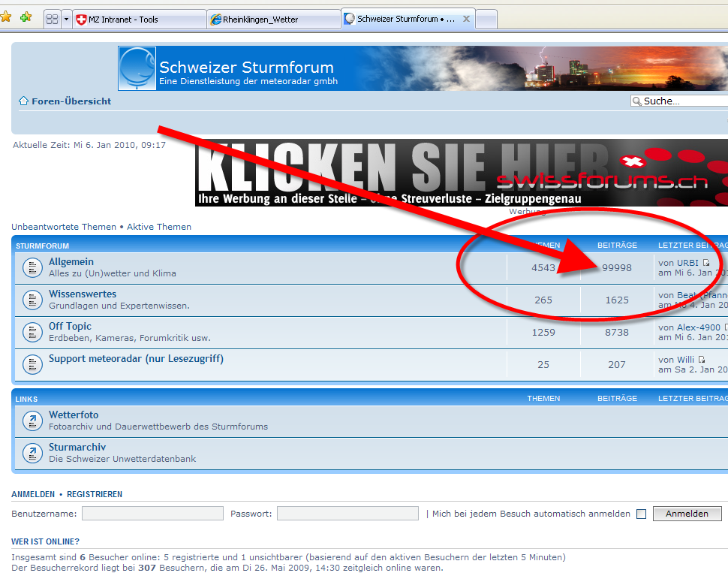Viewport: 728px width, 576px height.
Task: Click the Links category header
Action: [x=26, y=399]
